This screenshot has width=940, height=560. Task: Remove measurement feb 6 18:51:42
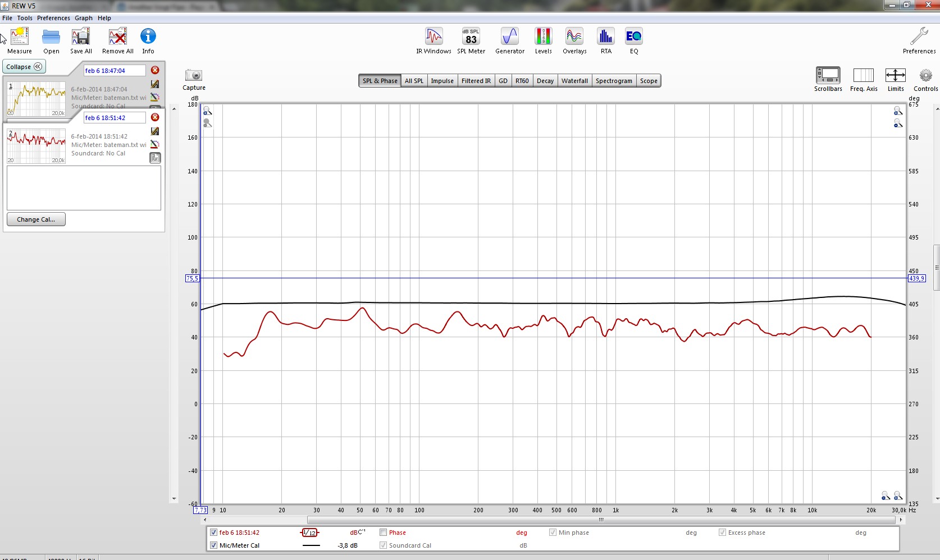(155, 117)
